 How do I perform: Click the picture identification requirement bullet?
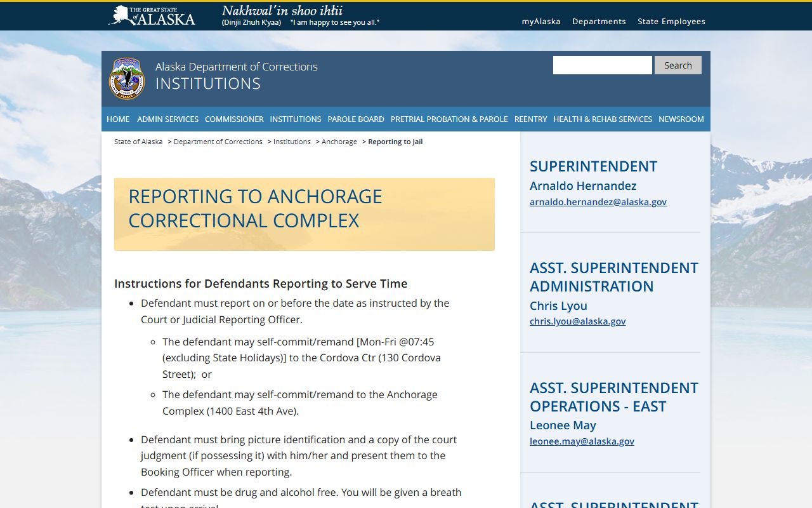tap(299, 456)
